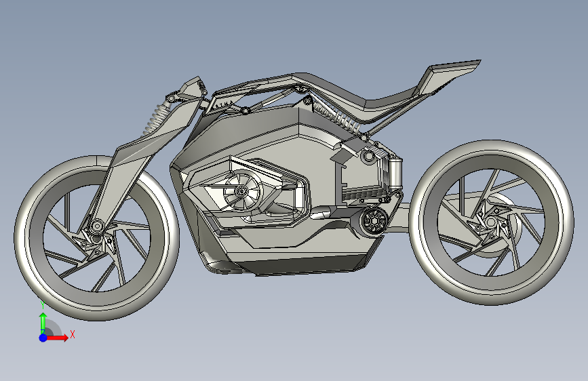588x381 pixels.
Task: Select the cylindrical canister behind the body
Action: point(396,174)
